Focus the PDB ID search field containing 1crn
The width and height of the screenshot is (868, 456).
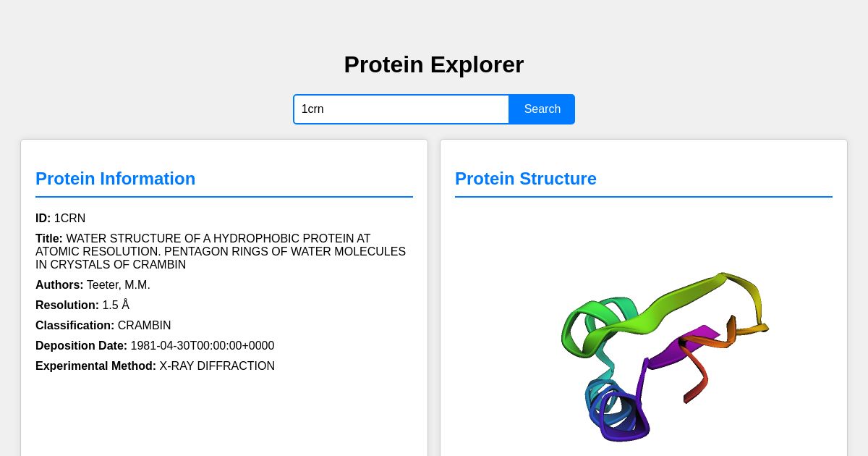tap(401, 109)
